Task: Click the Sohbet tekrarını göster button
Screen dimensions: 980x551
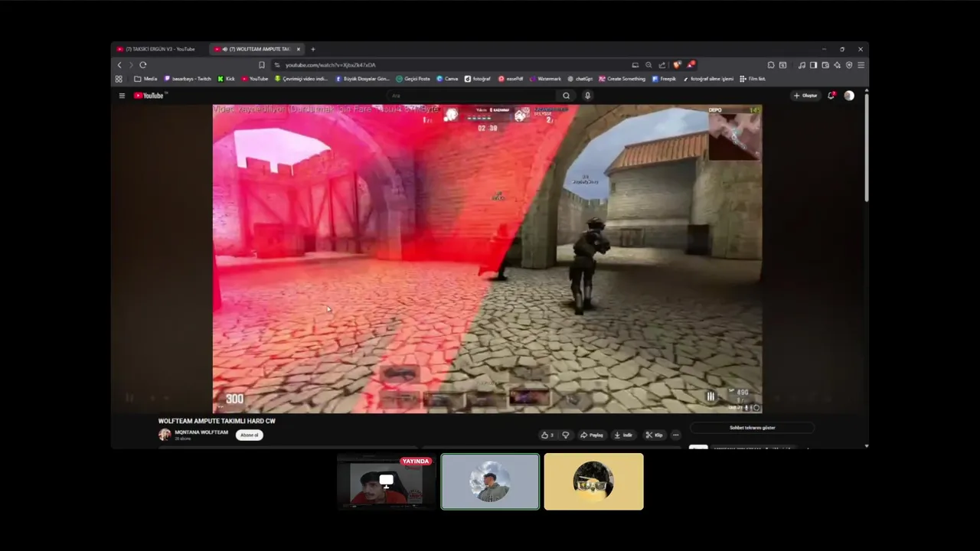Action: (753, 428)
